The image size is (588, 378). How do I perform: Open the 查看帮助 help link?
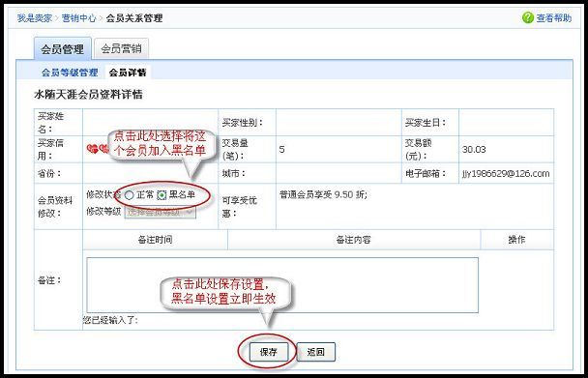[x=554, y=17]
